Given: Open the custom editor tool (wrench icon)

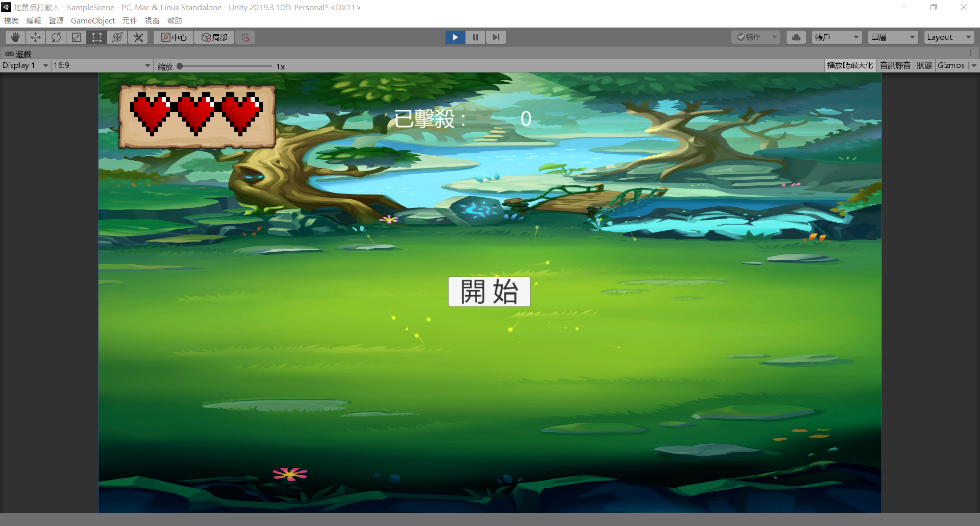Looking at the screenshot, I should coord(137,37).
